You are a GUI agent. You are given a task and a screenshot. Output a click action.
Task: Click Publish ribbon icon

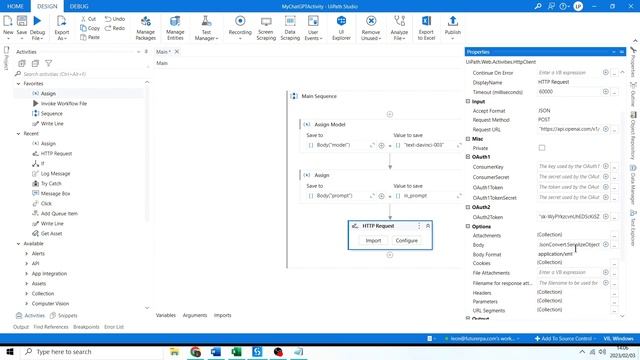[x=453, y=28]
